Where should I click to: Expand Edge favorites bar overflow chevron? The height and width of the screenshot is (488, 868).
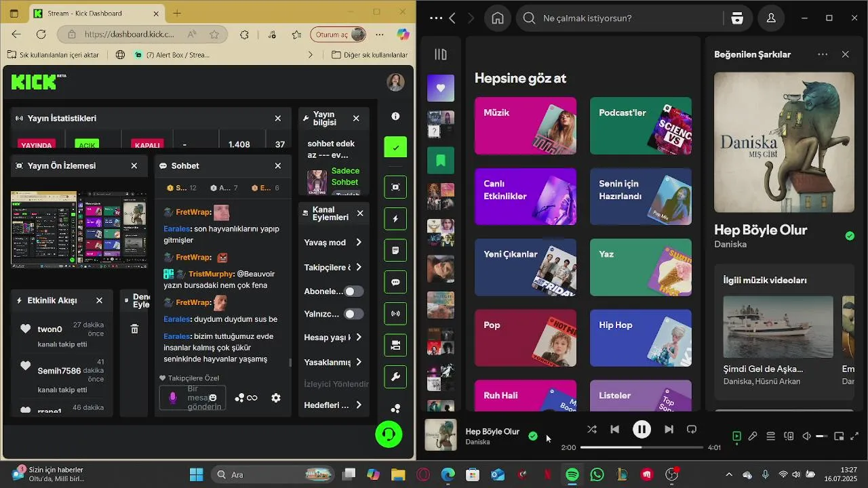[x=311, y=55]
